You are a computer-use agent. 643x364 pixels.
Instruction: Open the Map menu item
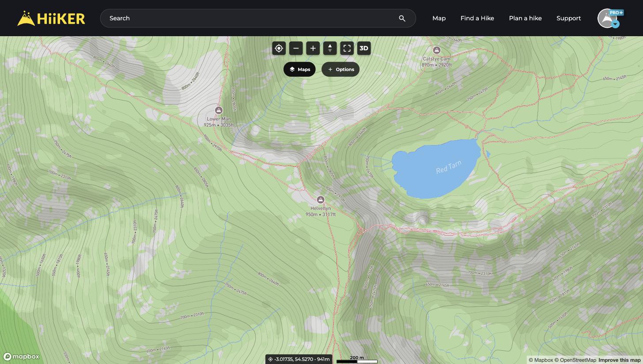[x=439, y=18]
